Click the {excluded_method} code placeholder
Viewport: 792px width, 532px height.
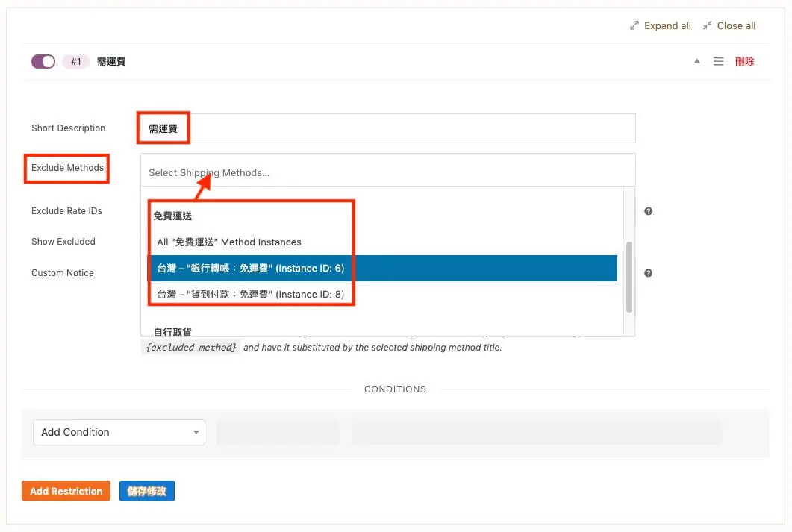(191, 348)
